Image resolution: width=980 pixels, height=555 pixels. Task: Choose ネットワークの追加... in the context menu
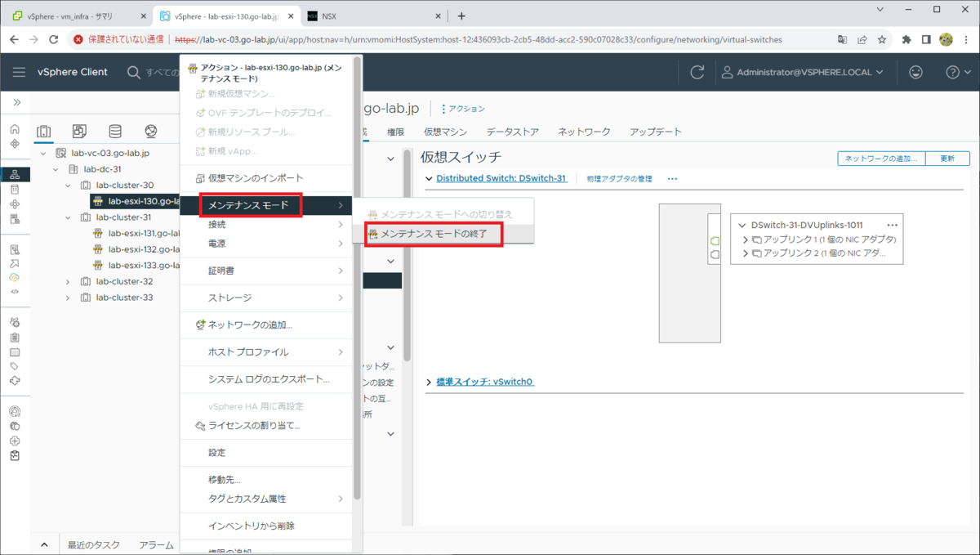coord(267,324)
